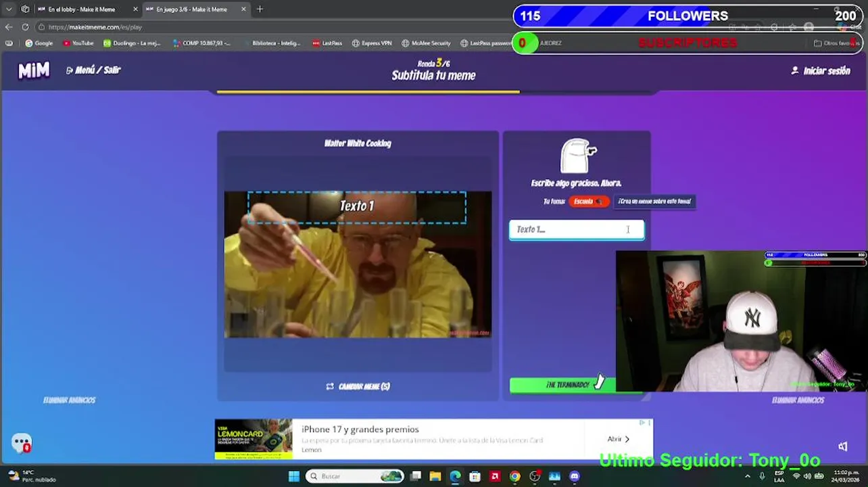The image size is (868, 487).
Task: Click Eliminar anuncios on the left
Action: point(69,400)
